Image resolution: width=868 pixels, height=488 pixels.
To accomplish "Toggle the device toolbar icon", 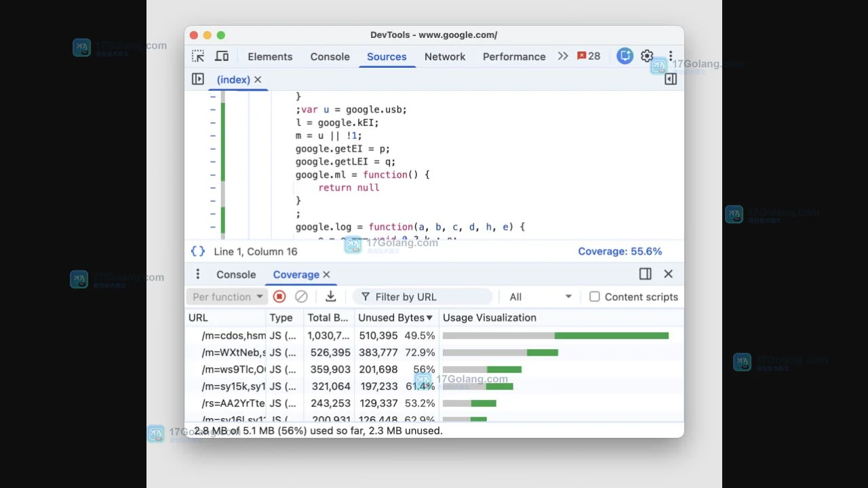I will (x=222, y=56).
